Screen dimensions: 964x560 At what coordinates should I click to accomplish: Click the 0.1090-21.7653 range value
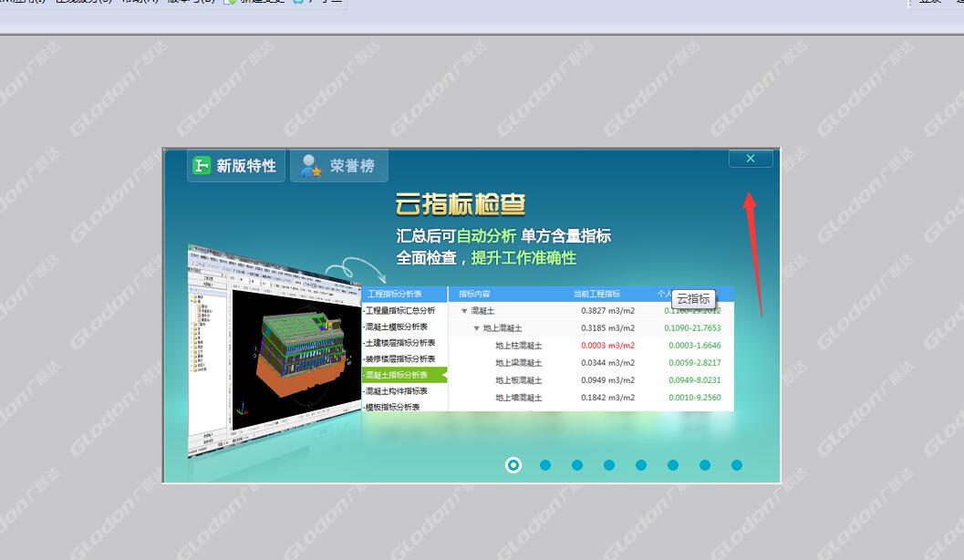[x=692, y=327]
